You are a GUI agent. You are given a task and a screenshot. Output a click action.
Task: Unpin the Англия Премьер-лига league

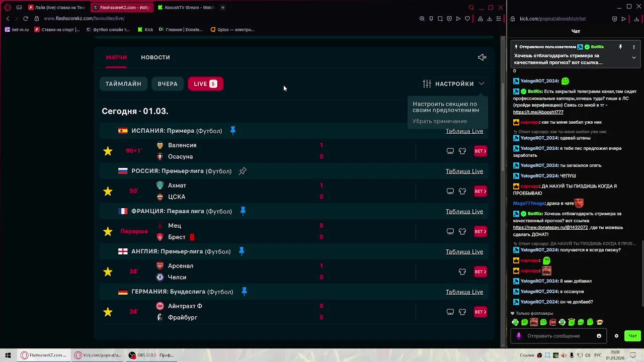(x=242, y=251)
